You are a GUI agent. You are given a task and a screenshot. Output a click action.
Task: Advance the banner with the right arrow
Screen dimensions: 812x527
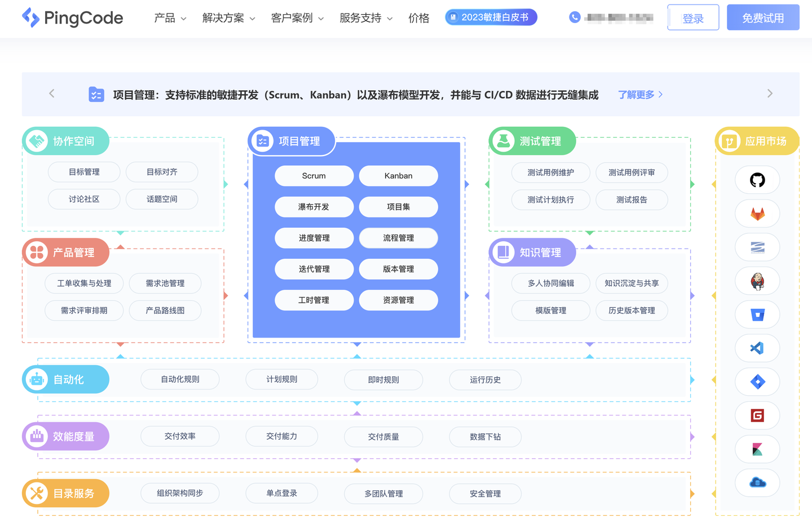(x=769, y=94)
